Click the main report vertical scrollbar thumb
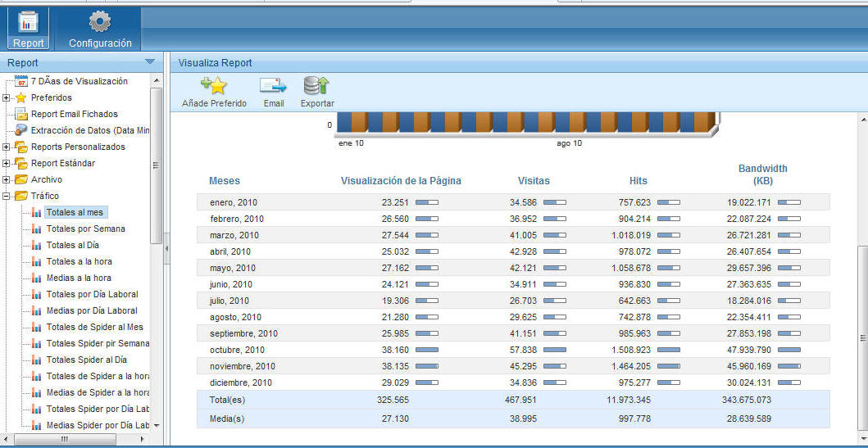 pyautogui.click(x=862, y=338)
